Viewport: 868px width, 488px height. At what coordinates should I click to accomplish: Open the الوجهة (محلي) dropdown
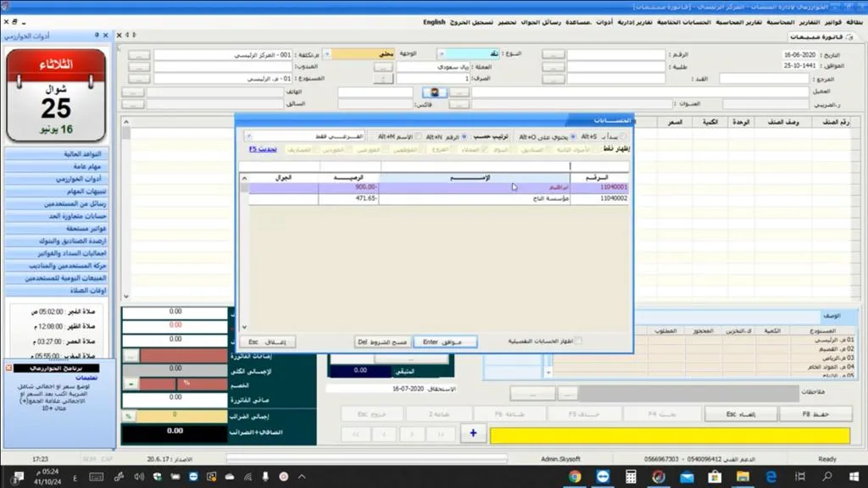(326, 53)
